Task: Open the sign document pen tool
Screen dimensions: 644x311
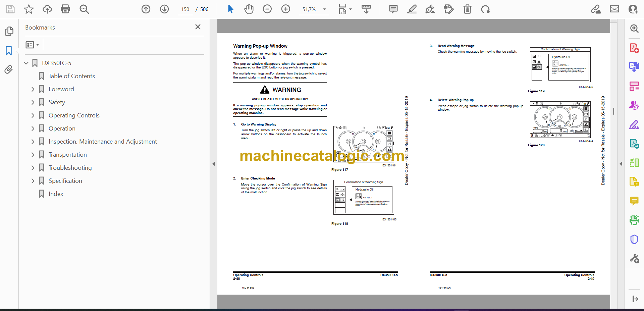Action: 430,9
